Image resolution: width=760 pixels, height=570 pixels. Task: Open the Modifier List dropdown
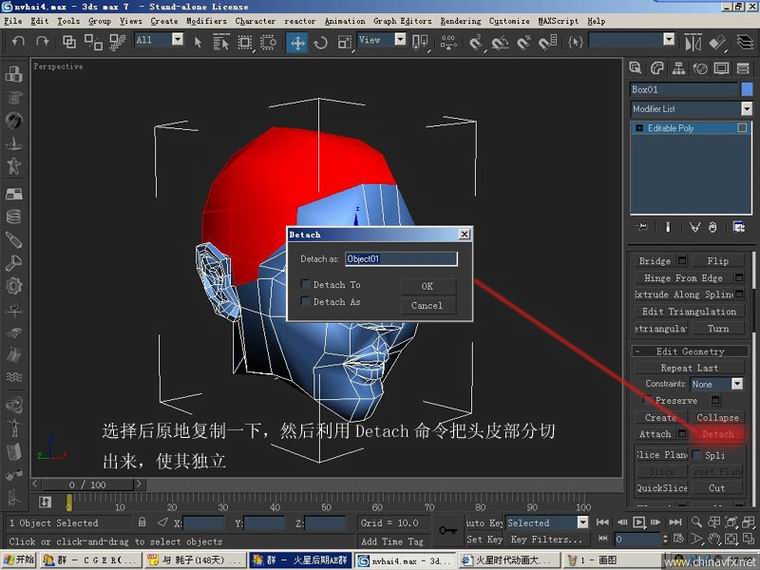point(746,109)
